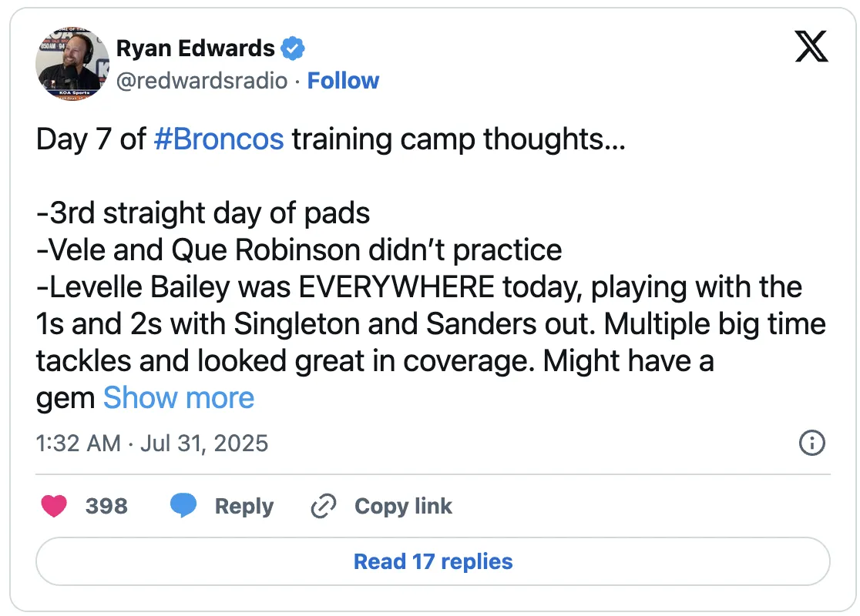The image size is (860, 616).
Task: Expand the post with Show more
Action: coord(179,398)
